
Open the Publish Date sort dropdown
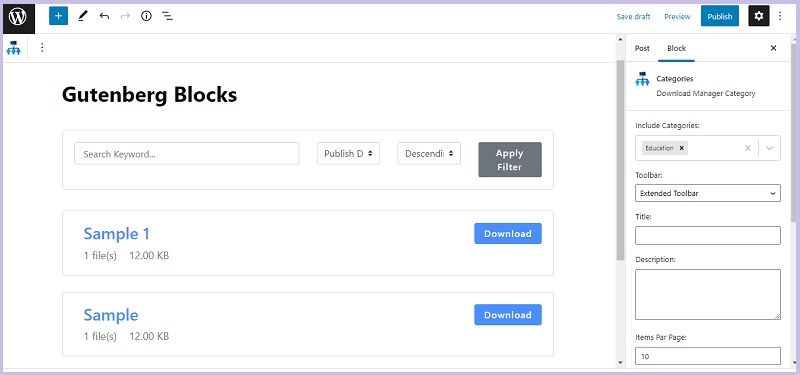click(348, 154)
